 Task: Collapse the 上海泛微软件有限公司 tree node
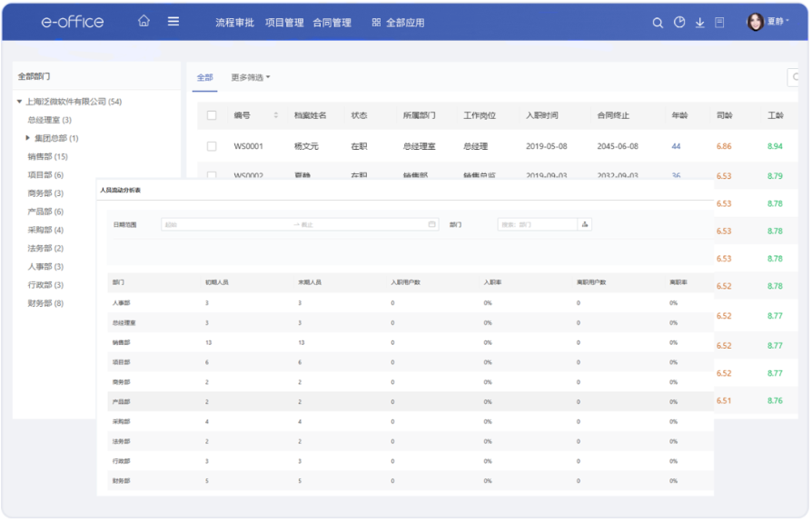(20, 102)
